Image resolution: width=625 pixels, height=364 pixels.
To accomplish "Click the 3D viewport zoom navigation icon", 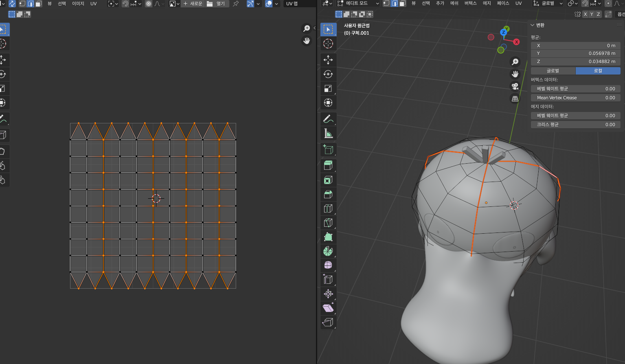I will 515,61.
